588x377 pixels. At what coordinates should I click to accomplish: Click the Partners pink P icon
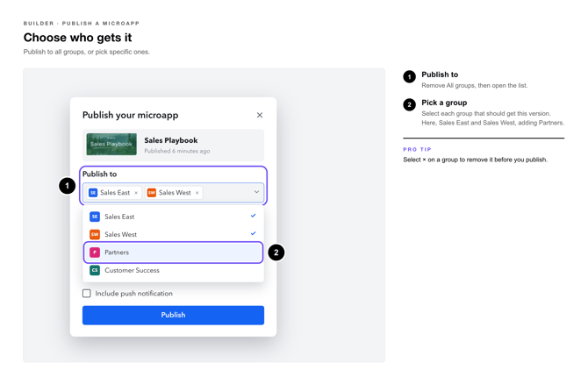click(95, 253)
